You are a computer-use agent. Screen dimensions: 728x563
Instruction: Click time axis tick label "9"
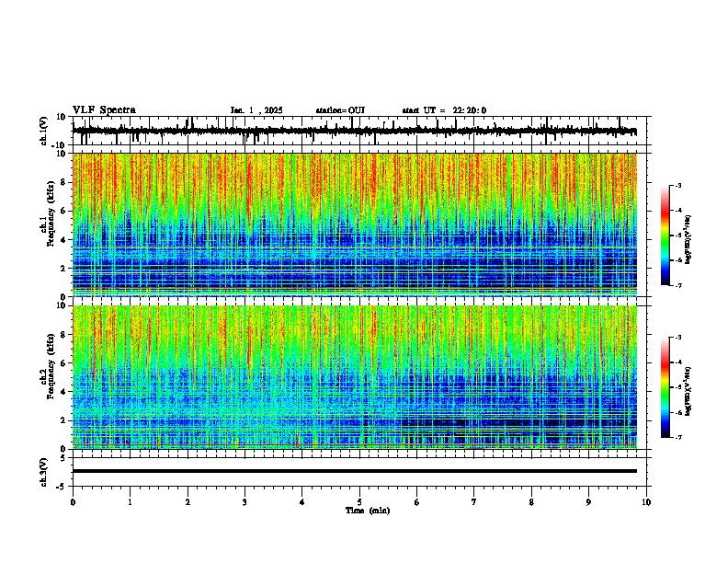[x=588, y=502]
